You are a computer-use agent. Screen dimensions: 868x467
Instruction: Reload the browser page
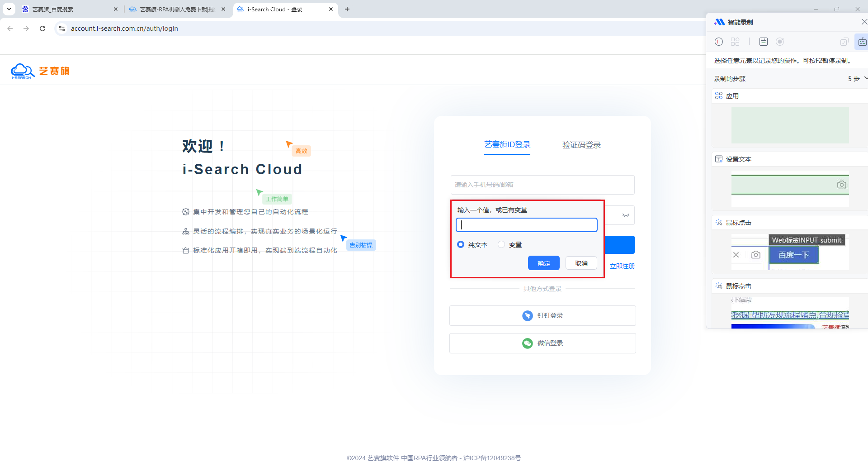coord(42,29)
